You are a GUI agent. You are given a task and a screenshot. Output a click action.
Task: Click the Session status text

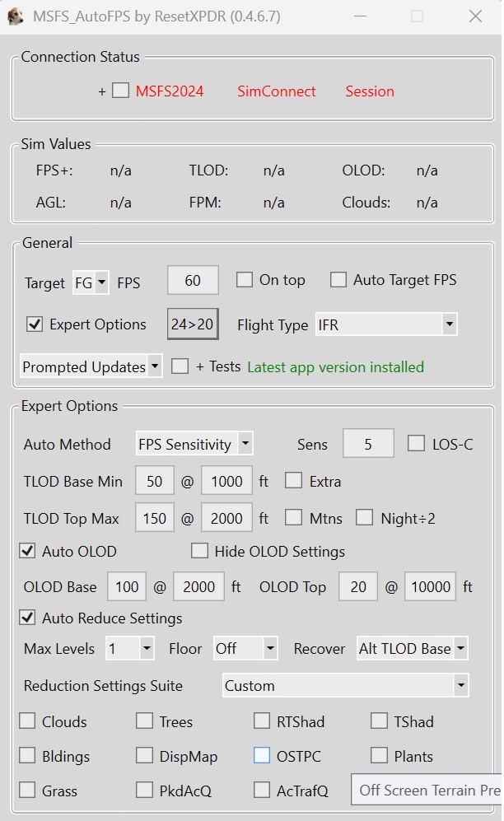pos(370,91)
